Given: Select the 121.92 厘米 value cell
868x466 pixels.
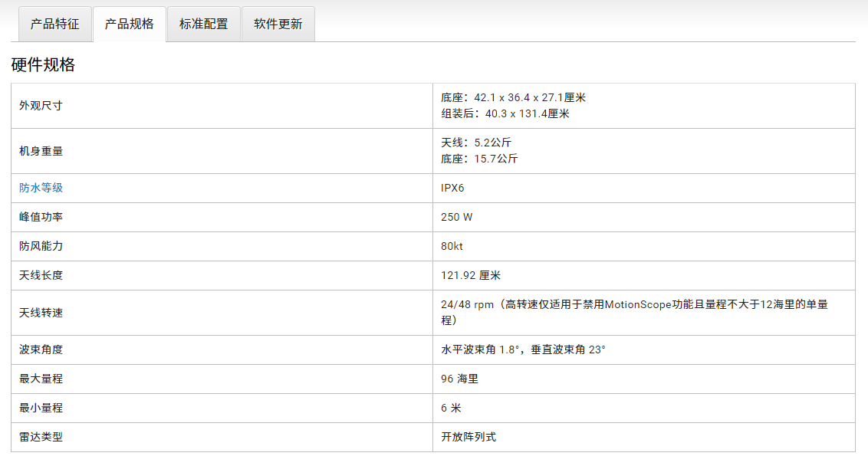Looking at the screenshot, I should (471, 275).
